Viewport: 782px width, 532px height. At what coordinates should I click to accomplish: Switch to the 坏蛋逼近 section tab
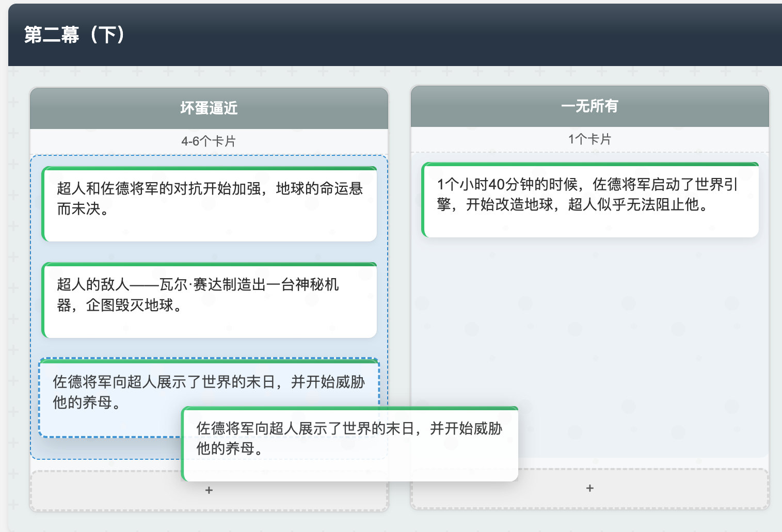click(209, 107)
